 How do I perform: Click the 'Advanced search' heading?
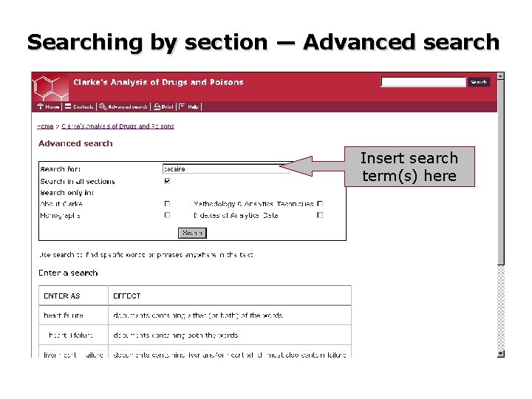75,143
